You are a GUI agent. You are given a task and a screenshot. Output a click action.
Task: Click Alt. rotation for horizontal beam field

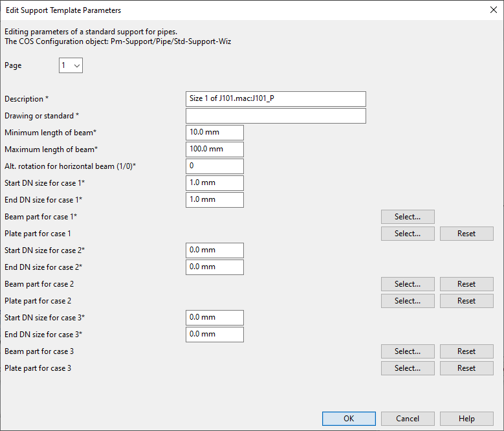tap(214, 166)
